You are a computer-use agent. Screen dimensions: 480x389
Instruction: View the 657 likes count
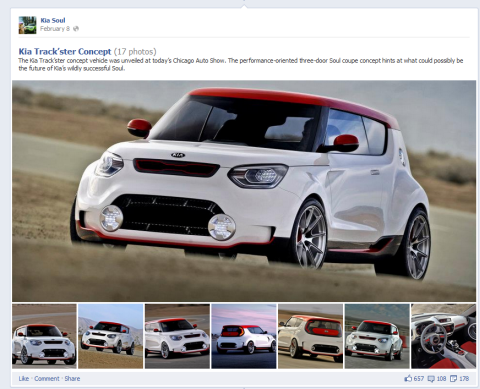(419, 379)
